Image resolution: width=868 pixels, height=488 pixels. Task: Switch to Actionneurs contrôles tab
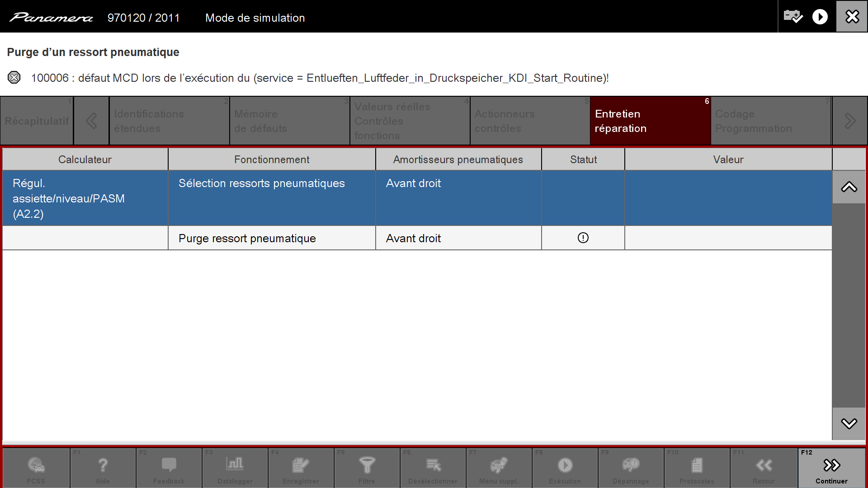530,121
